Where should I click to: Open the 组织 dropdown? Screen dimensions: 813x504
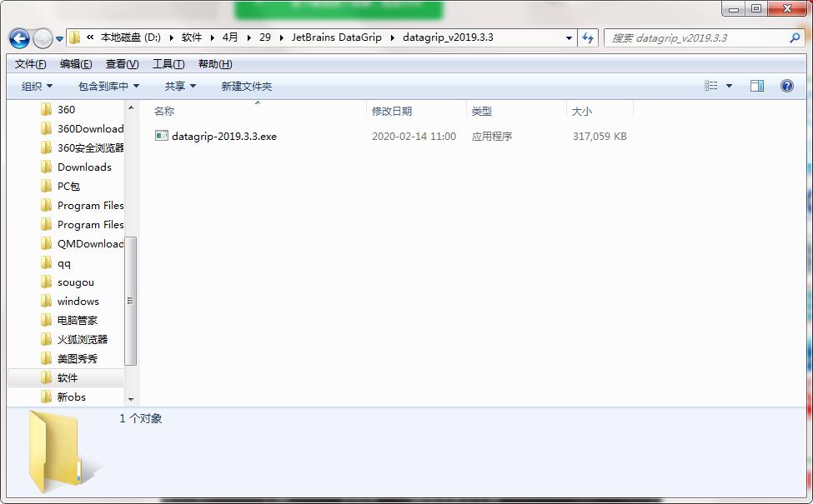tap(37, 86)
